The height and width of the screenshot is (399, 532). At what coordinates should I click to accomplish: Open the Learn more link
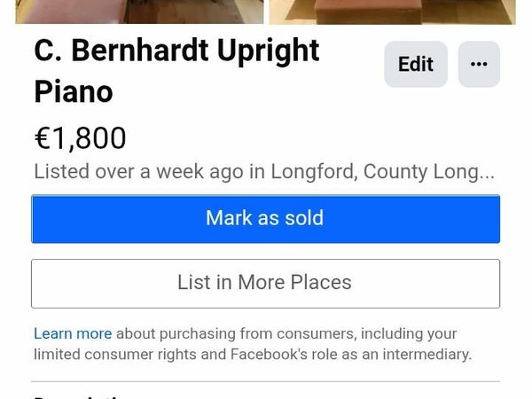[x=73, y=334]
